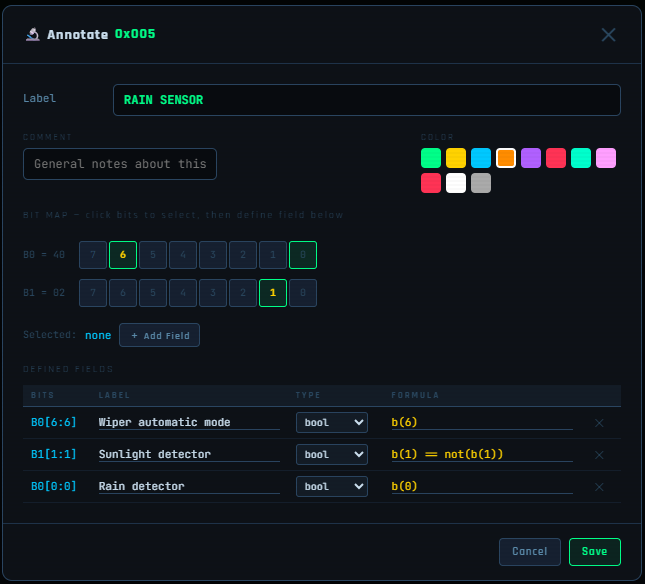Toggle bit 0 in byte B0
645x584 pixels.
click(303, 255)
